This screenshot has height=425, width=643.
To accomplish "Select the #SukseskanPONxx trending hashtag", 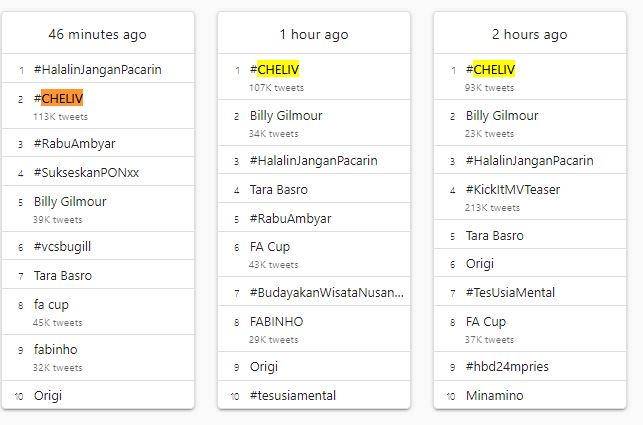I will [x=86, y=172].
